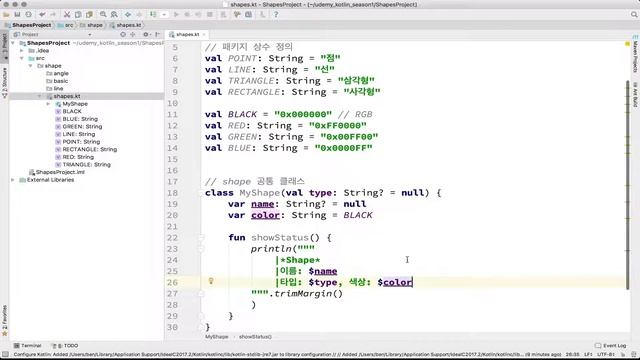This screenshot has height=360, width=640.
Task: Collapse the shape package node
Action: coord(31,66)
